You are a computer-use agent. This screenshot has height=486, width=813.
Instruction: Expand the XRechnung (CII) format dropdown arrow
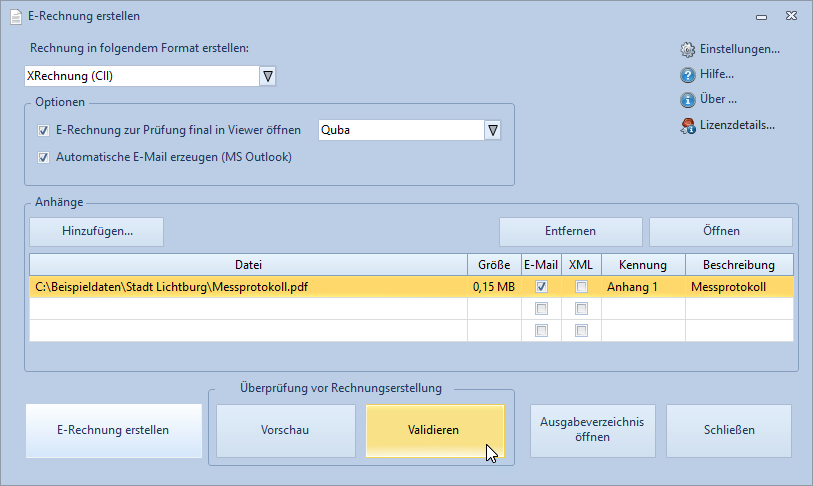pyautogui.click(x=268, y=76)
